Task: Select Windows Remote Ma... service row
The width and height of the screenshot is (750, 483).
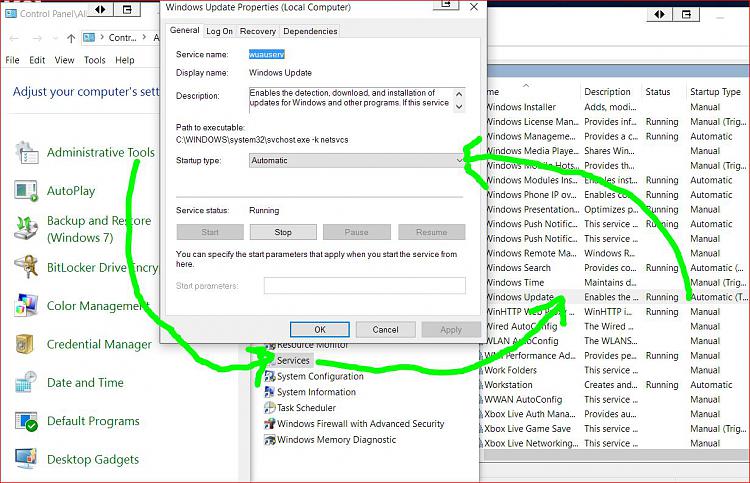Action: tap(618, 253)
